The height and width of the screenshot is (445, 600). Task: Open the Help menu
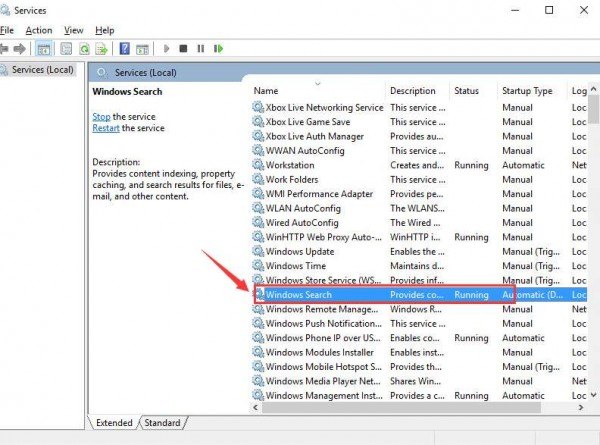pyautogui.click(x=104, y=30)
